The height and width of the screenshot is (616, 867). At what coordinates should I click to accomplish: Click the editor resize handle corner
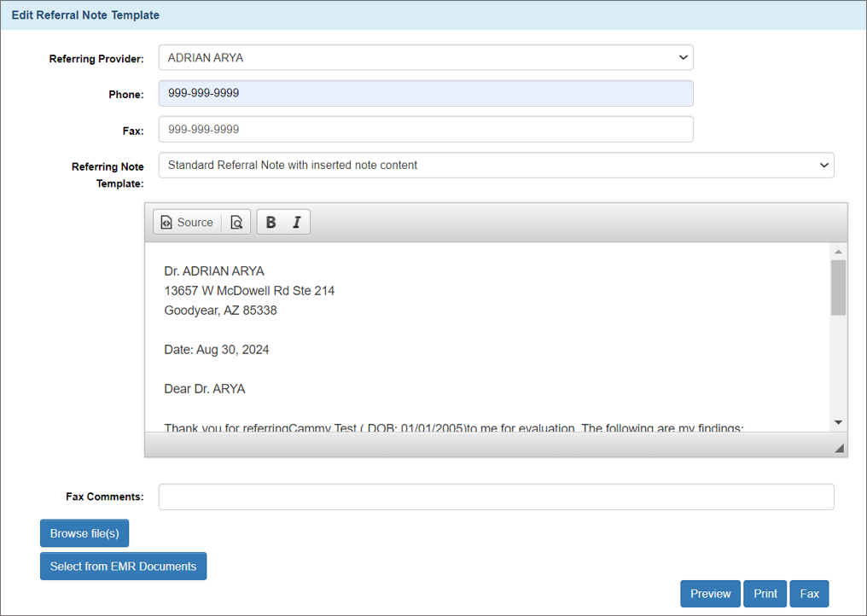click(839, 448)
